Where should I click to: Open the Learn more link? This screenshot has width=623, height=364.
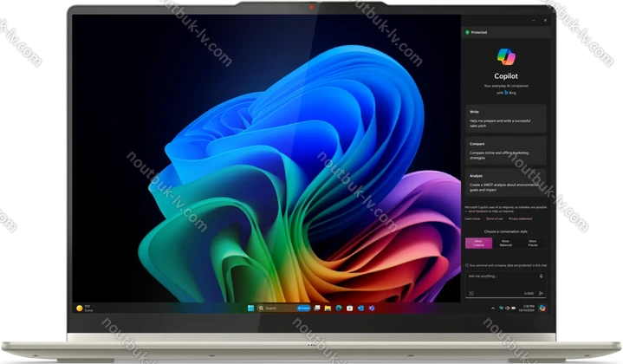click(x=472, y=219)
